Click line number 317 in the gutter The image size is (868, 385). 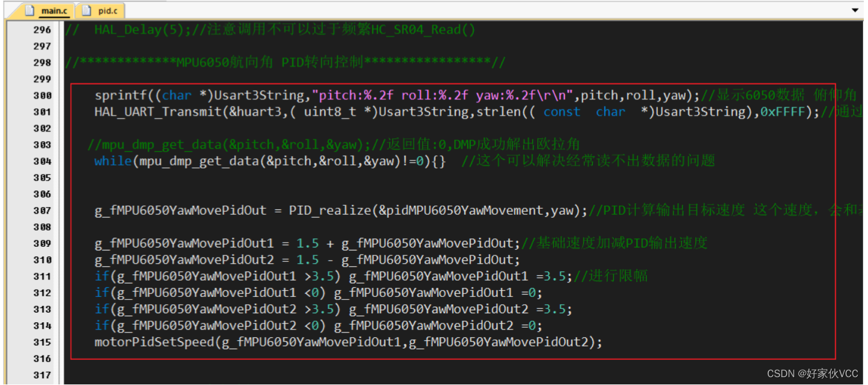click(x=42, y=375)
